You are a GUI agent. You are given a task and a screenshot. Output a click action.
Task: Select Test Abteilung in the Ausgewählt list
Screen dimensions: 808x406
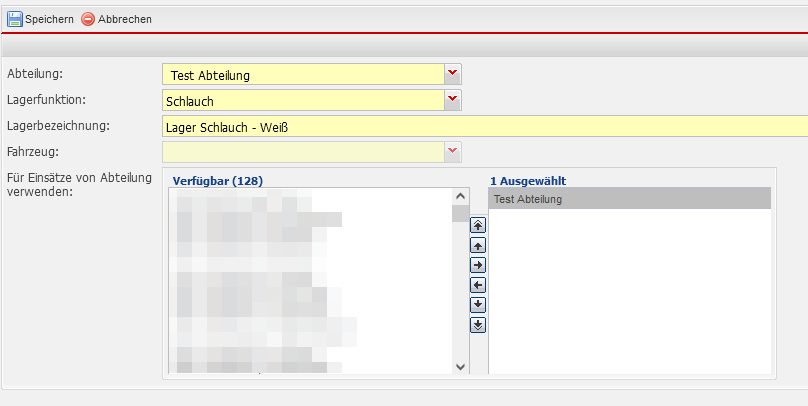click(629, 199)
